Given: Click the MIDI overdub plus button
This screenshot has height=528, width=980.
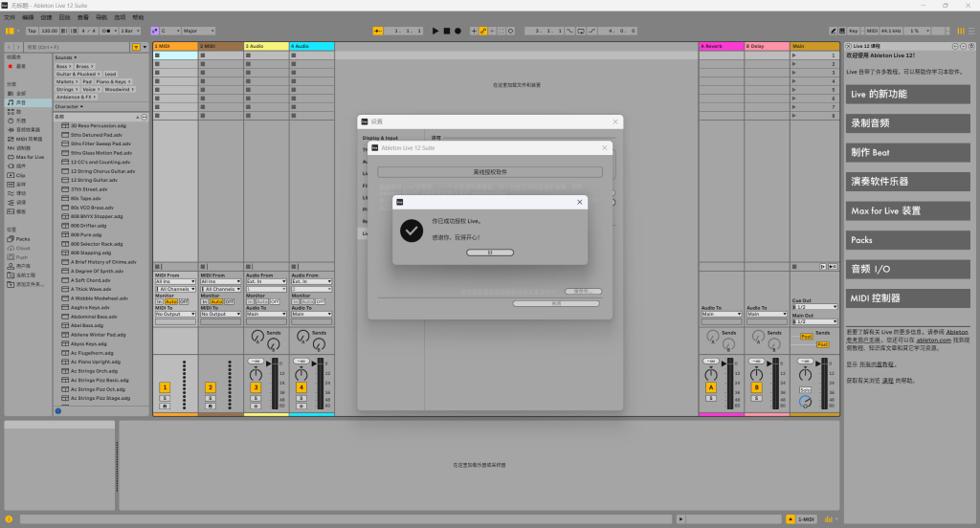Looking at the screenshot, I should 474,31.
